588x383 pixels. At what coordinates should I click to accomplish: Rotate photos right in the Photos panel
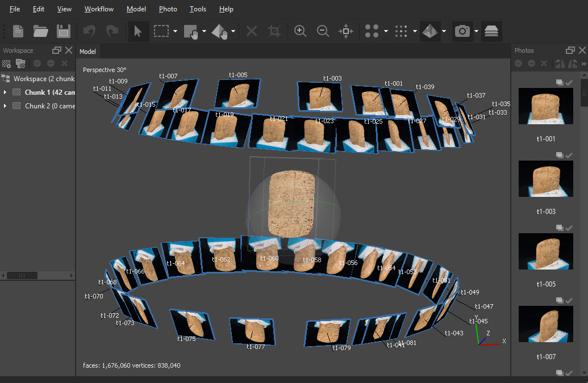[x=573, y=64]
